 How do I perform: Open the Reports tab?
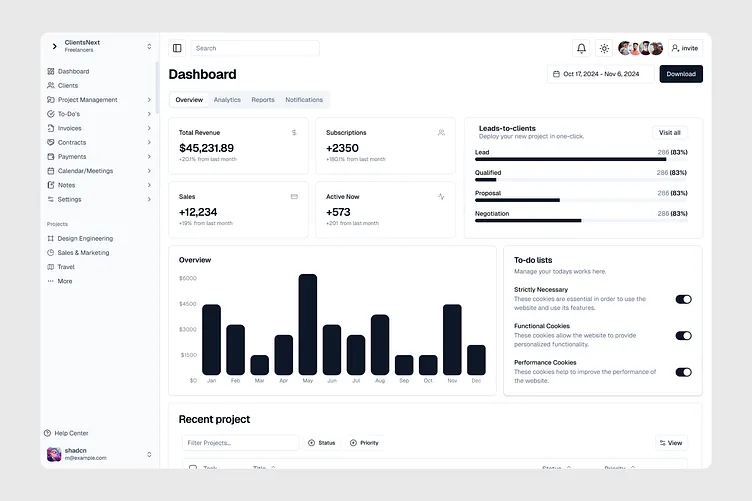(263, 100)
